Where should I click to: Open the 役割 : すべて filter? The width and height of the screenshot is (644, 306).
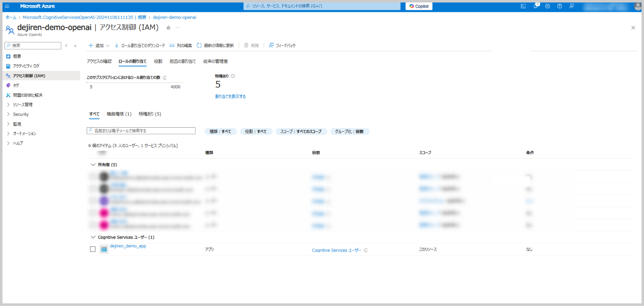click(x=256, y=131)
